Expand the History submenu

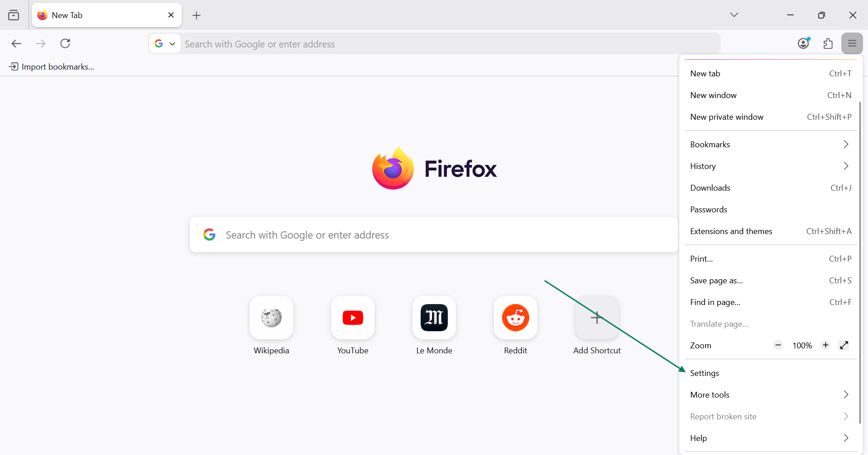click(769, 166)
